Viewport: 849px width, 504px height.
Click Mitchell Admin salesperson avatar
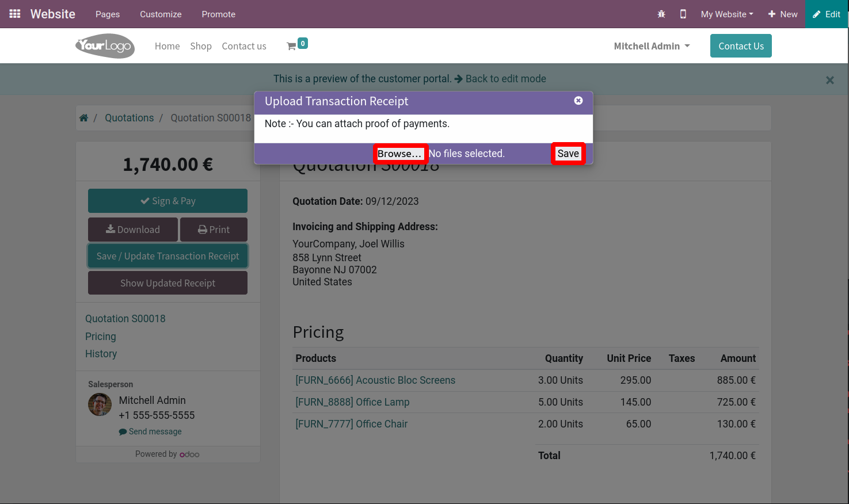(100, 404)
